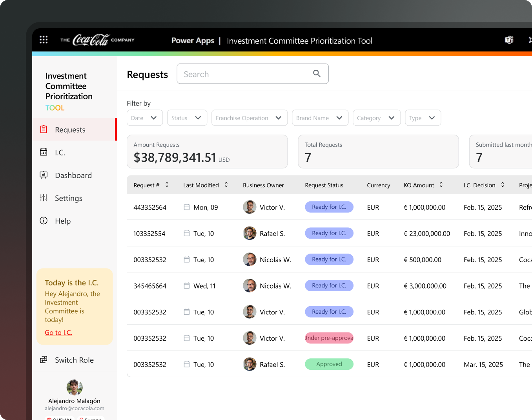Sort by KO Amount arrows
532x420 pixels.
pos(441,184)
